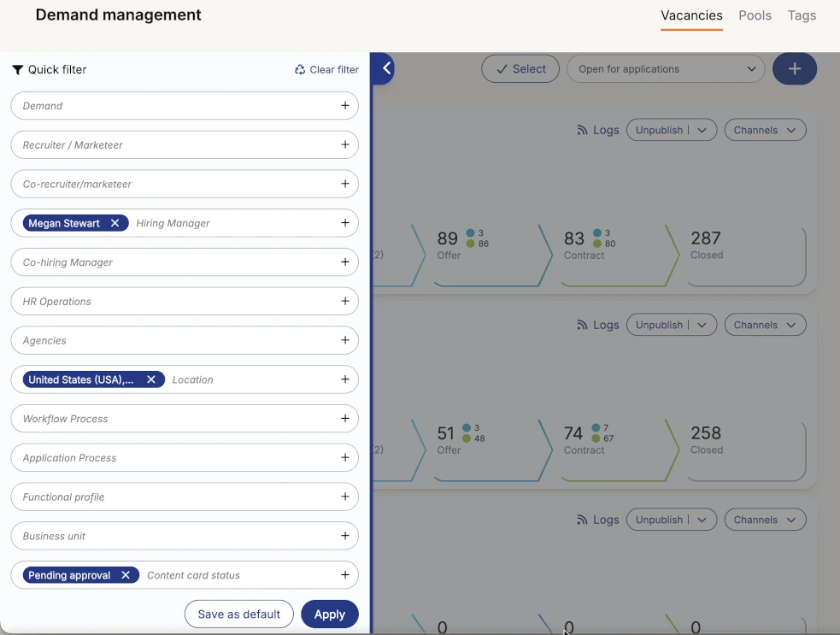Collapse the quick filter panel with arrow

(385, 68)
